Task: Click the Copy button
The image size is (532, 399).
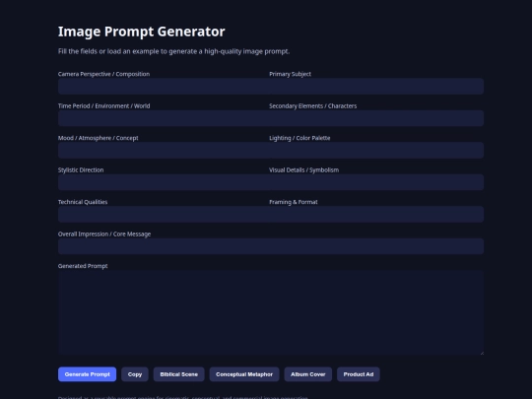Action: [x=135, y=374]
